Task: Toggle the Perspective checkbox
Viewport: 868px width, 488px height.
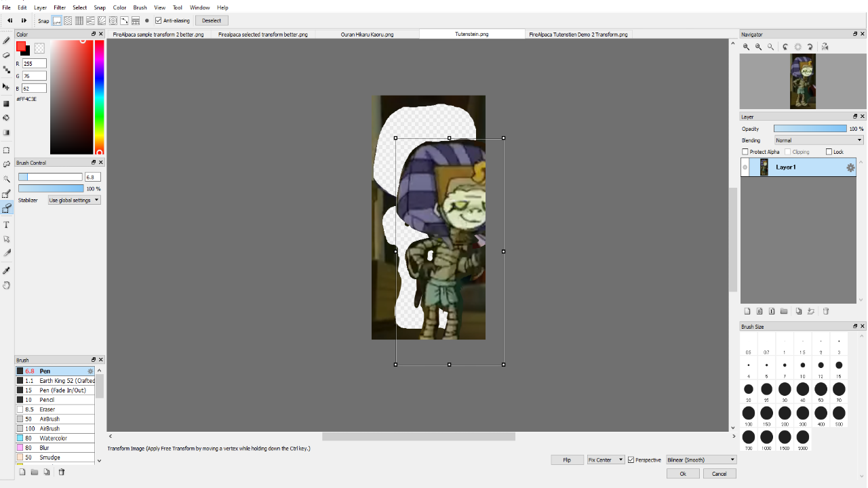Action: pyautogui.click(x=631, y=460)
